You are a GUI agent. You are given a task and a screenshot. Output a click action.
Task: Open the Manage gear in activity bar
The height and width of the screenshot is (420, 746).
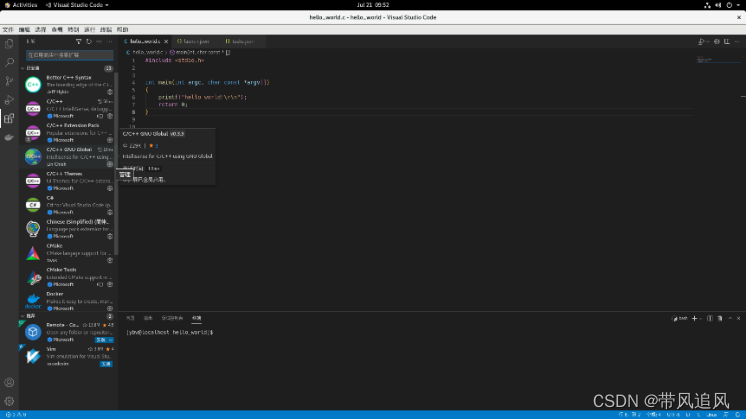9,401
